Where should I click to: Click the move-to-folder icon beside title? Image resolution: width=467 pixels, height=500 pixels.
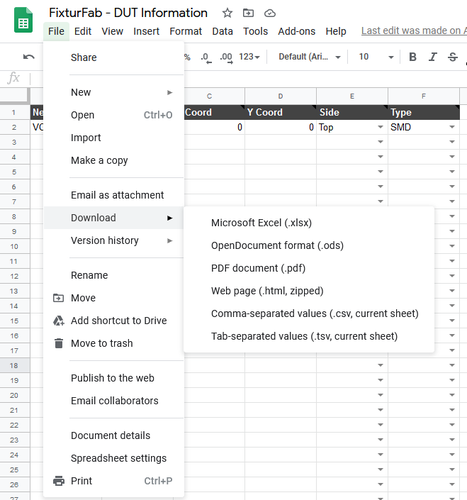tap(248, 13)
